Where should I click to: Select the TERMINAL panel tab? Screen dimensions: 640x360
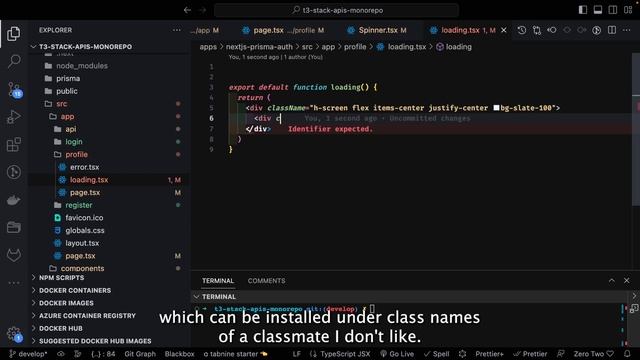pos(218,281)
